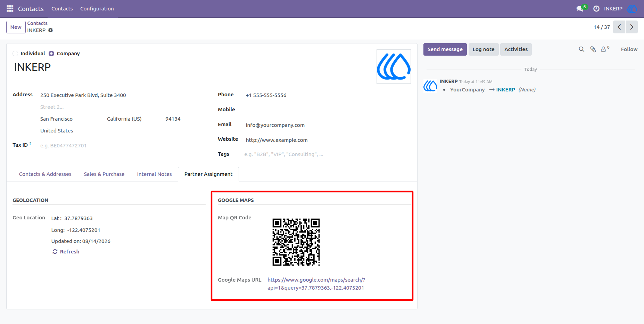This screenshot has height=324, width=644.
Task: Click the Send message button
Action: pyautogui.click(x=445, y=49)
